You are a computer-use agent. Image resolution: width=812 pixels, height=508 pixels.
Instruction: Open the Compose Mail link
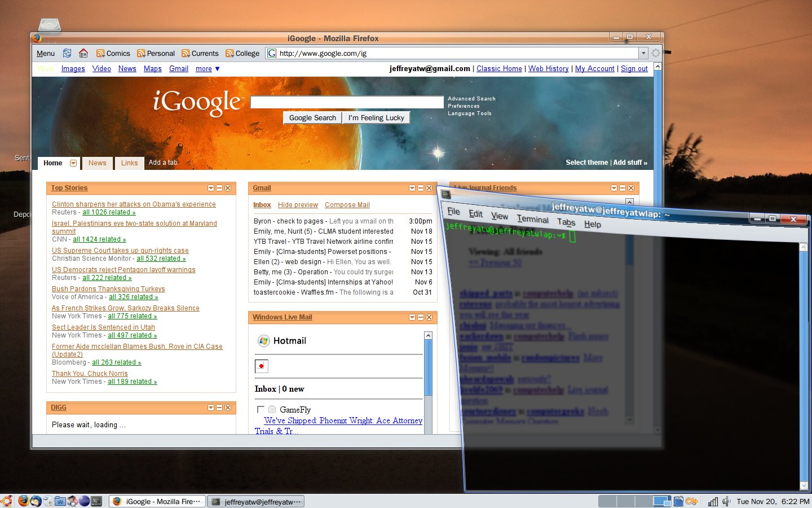[347, 205]
